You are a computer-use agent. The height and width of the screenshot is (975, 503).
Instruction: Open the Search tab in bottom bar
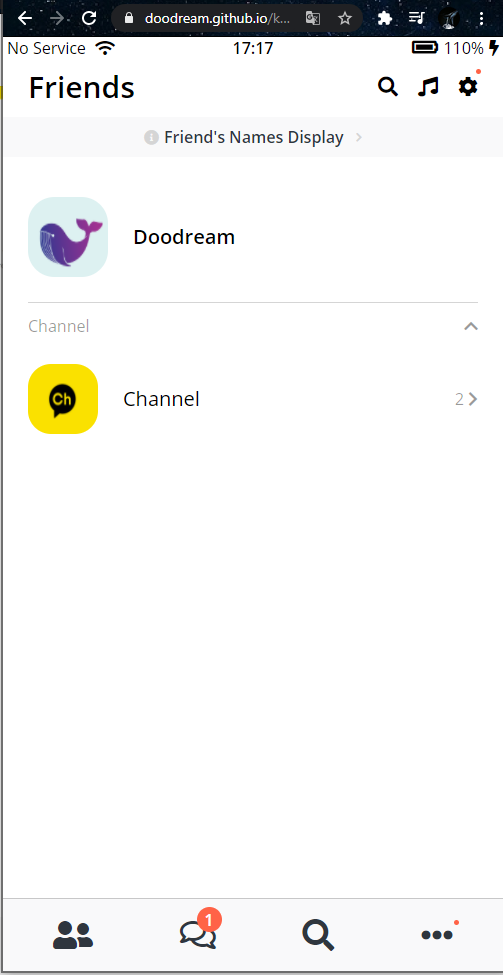point(318,935)
